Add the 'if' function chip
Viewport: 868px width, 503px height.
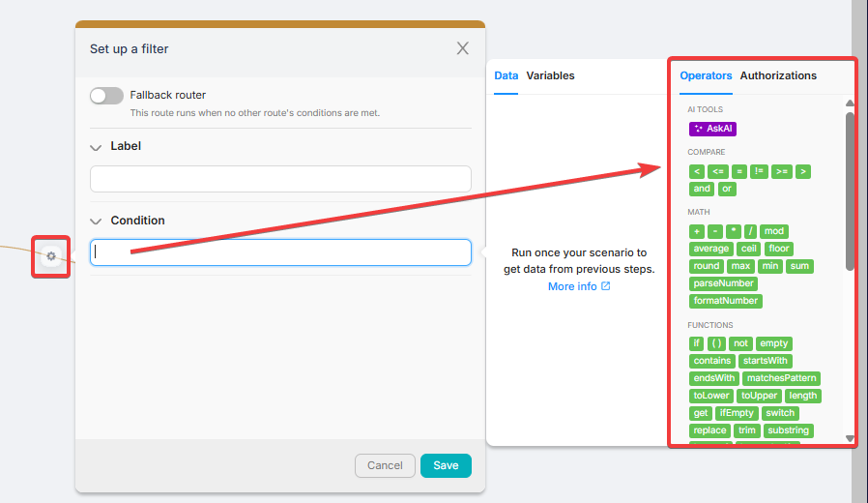point(696,343)
